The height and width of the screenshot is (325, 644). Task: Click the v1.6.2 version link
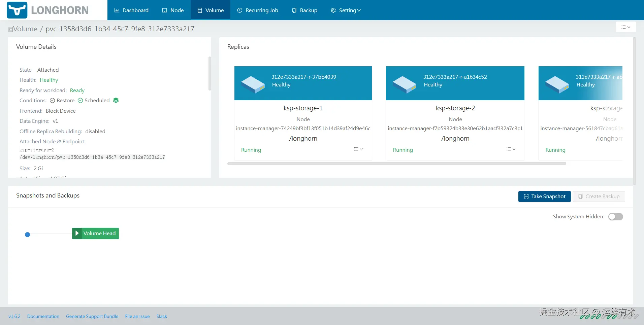point(14,316)
